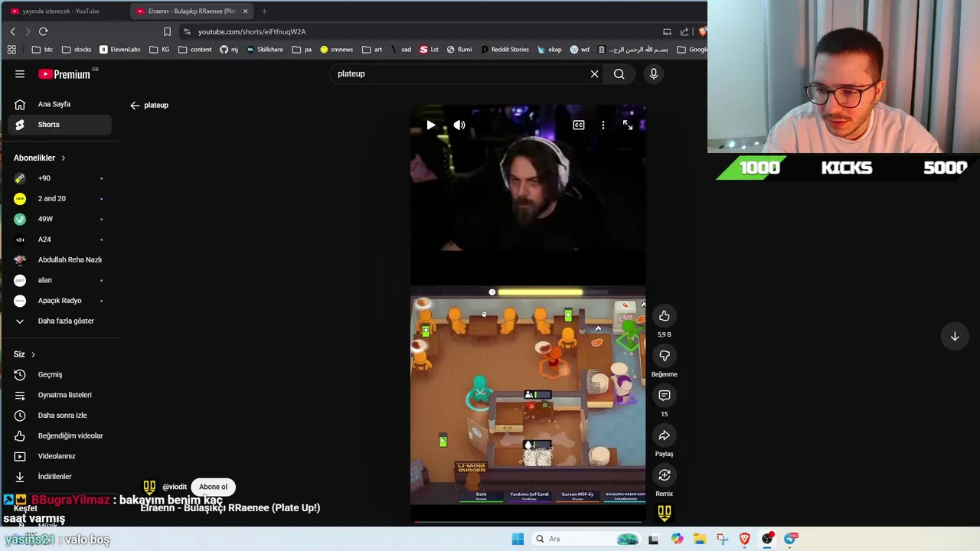
Task: Clear the search box with the X
Action: [594, 74]
